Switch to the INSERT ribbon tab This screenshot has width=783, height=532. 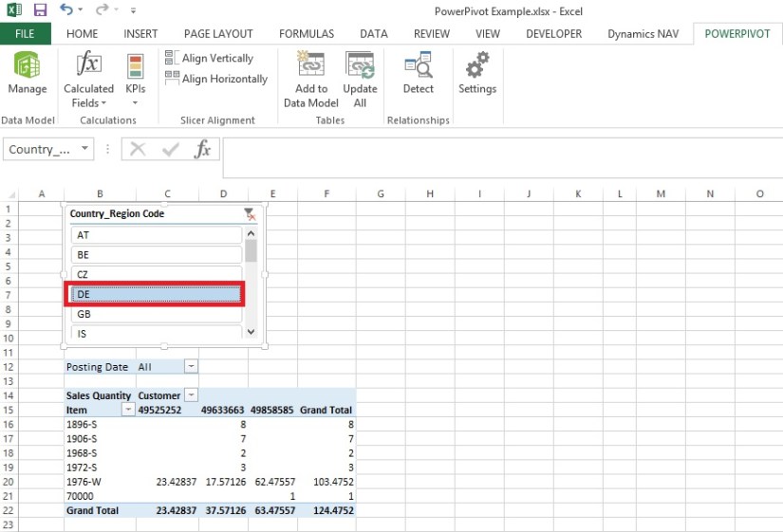pyautogui.click(x=140, y=34)
